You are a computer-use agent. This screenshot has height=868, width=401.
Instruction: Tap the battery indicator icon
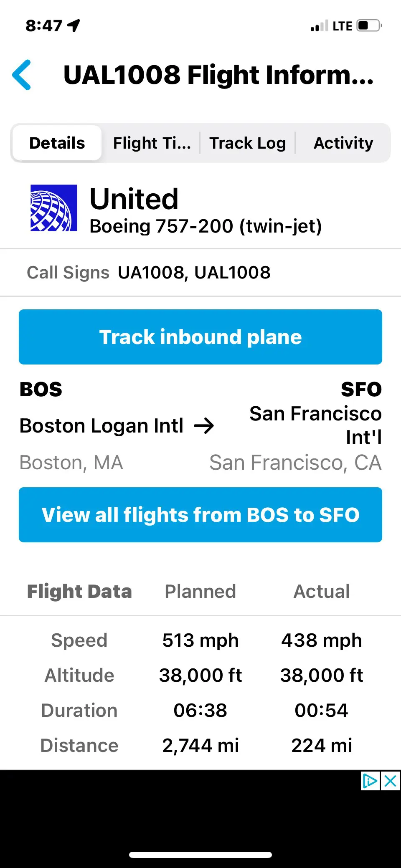point(369,26)
